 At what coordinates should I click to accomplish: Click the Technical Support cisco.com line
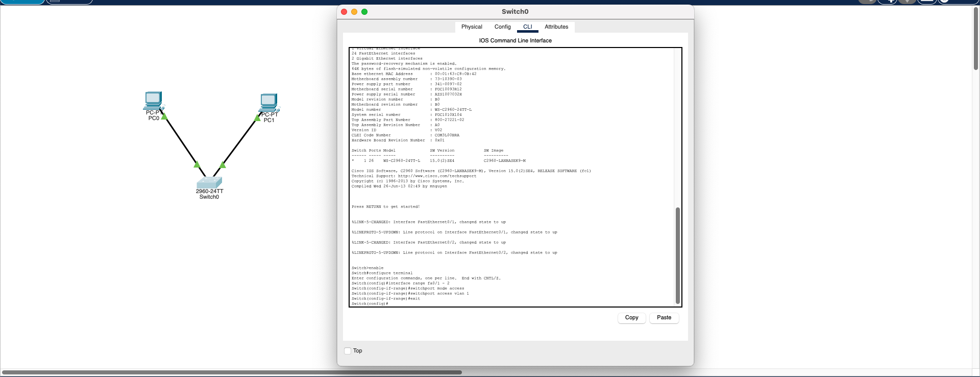pos(414,176)
